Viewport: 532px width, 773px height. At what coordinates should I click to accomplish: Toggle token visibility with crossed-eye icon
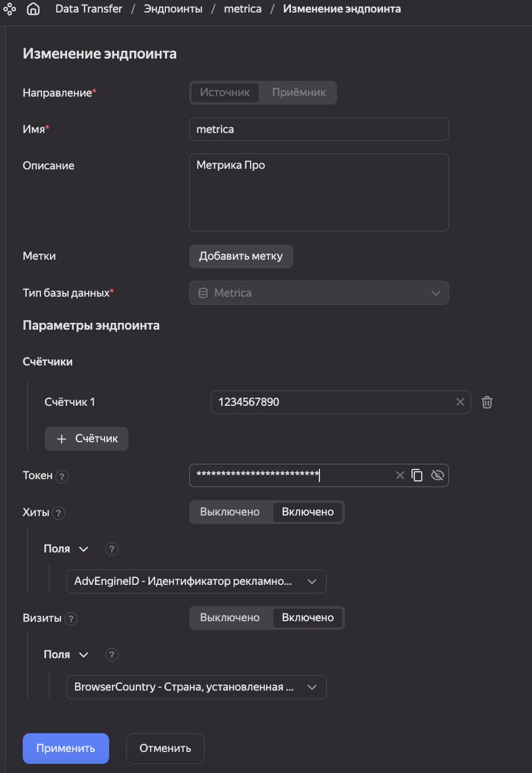click(437, 475)
